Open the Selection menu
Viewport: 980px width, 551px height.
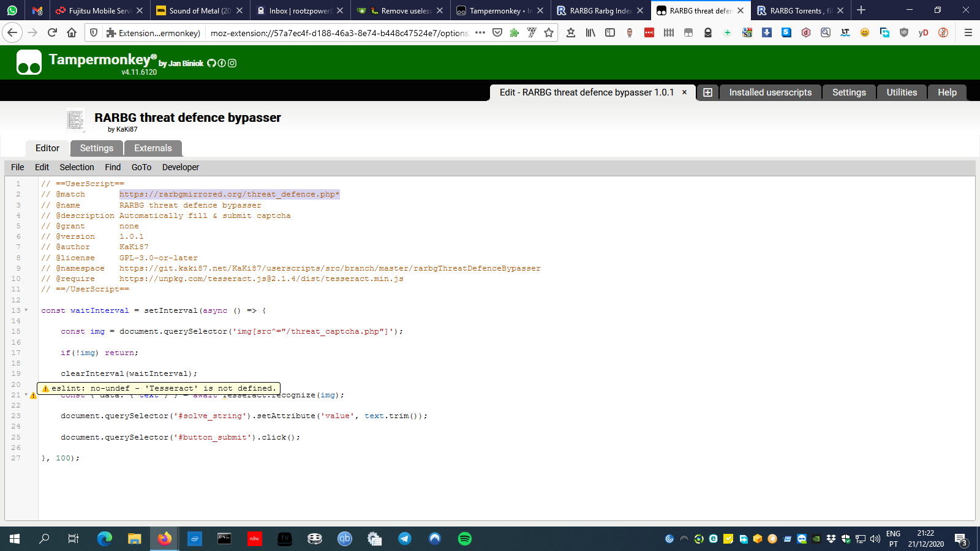(x=77, y=167)
